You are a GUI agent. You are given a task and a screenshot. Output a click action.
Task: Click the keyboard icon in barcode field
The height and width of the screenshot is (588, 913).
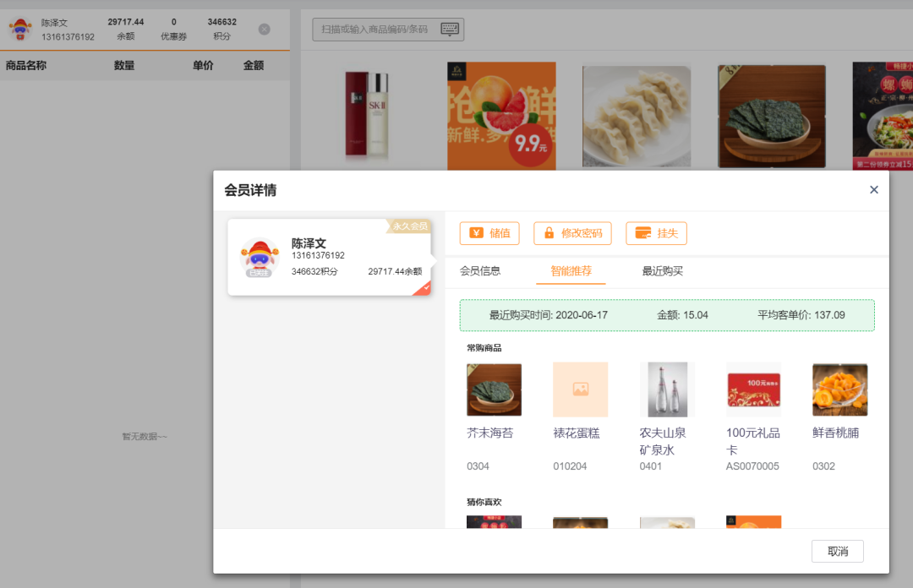coord(450,29)
